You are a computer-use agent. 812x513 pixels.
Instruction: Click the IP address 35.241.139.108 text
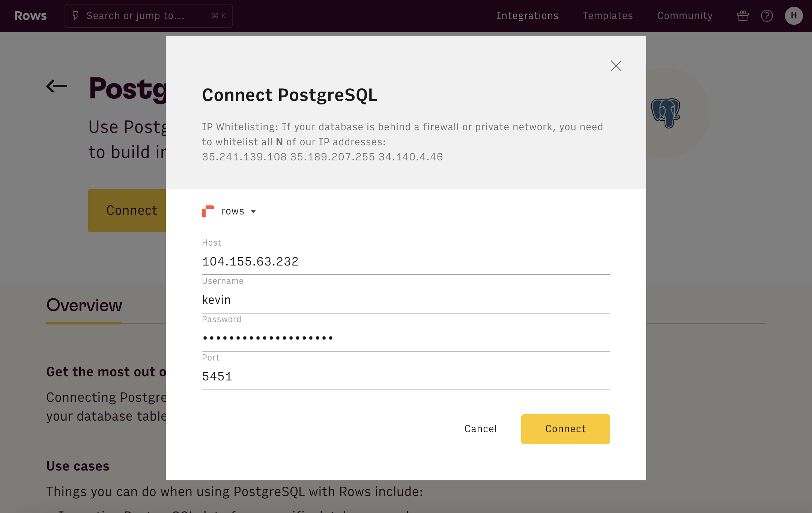click(244, 157)
